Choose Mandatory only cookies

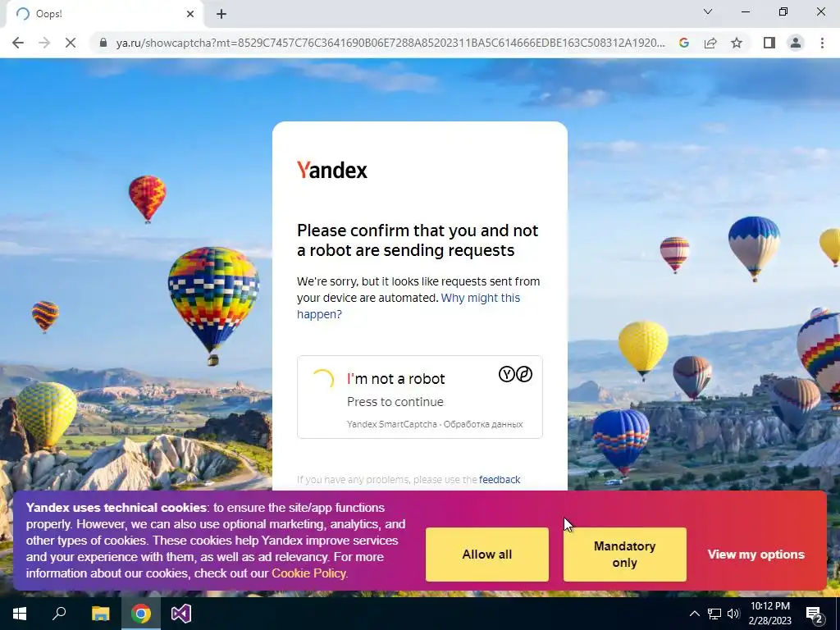[x=624, y=555]
